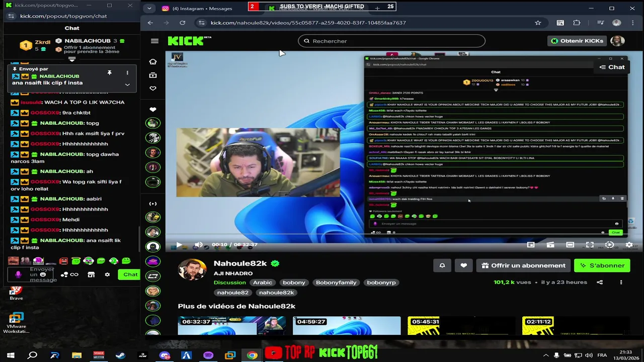Click Obtenir KICKs button
This screenshot has height=362, width=644.
(x=577, y=41)
